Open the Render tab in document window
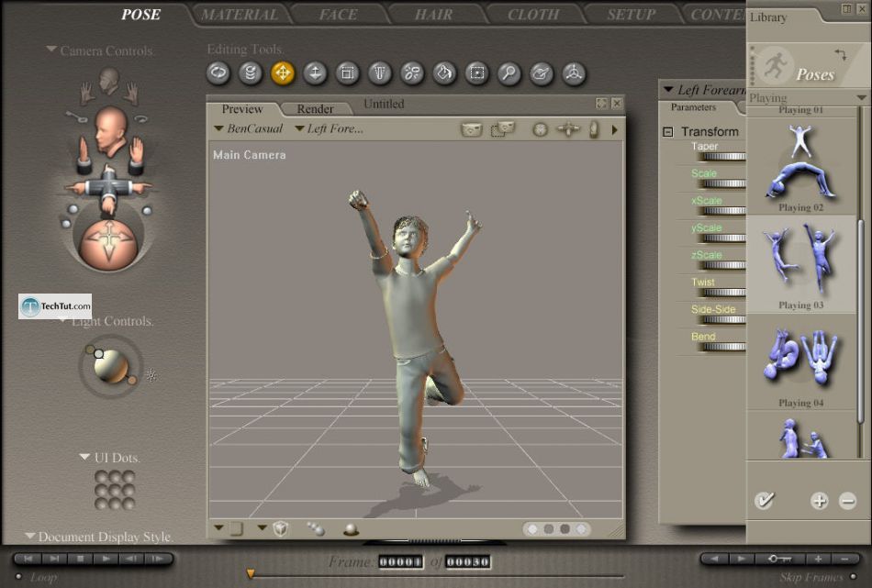 pos(316,109)
